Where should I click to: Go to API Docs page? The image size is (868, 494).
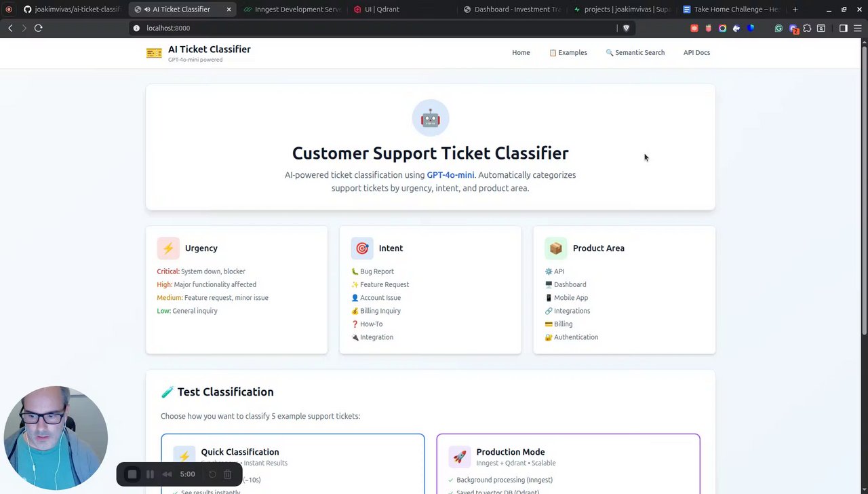pos(696,52)
